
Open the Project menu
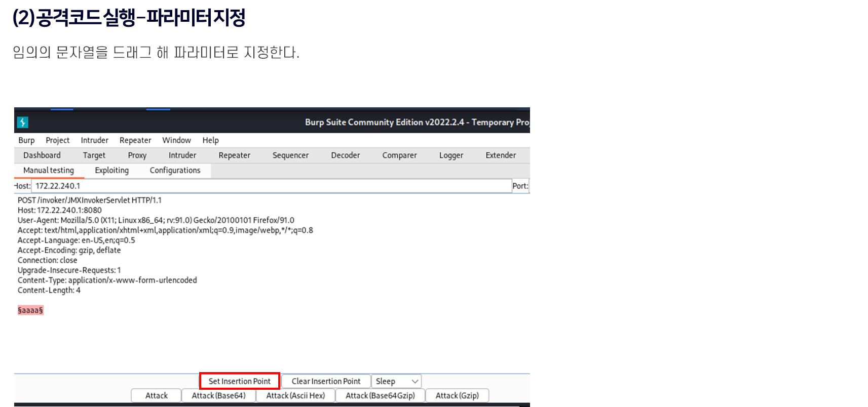[57, 140]
